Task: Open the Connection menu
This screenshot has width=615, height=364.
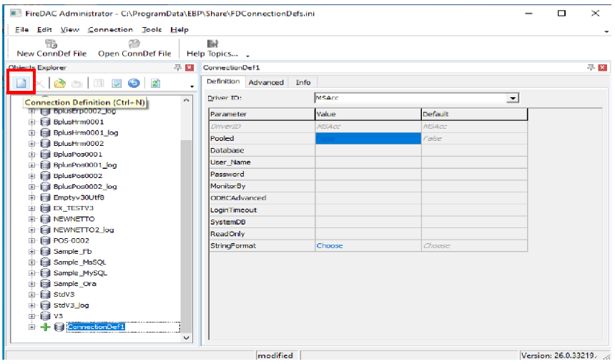Action: 110,29
